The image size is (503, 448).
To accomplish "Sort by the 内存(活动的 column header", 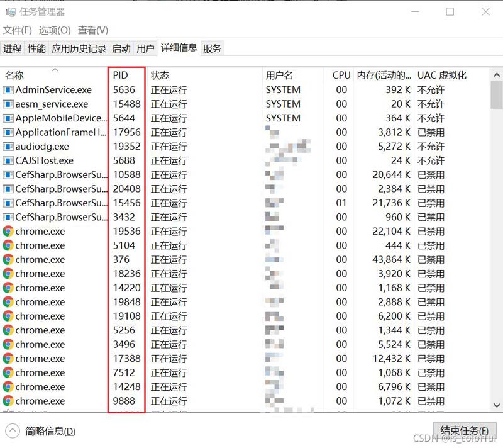I will coord(384,76).
